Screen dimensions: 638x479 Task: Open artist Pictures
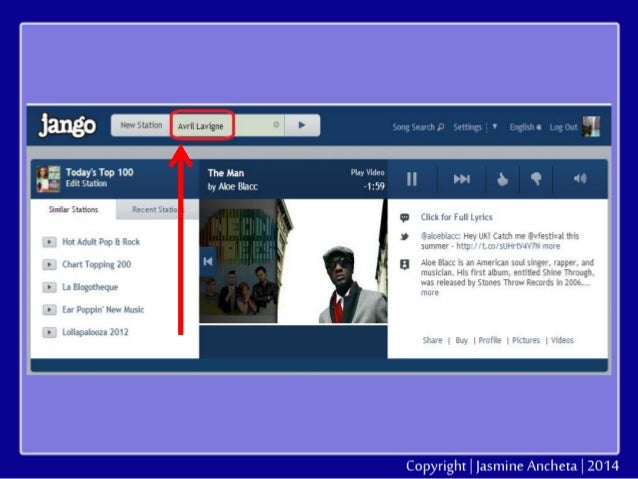[526, 340]
